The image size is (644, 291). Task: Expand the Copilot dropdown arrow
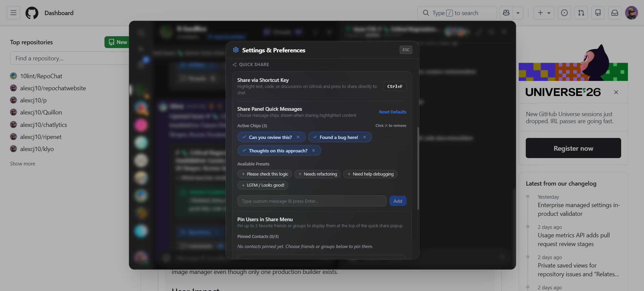tap(518, 13)
